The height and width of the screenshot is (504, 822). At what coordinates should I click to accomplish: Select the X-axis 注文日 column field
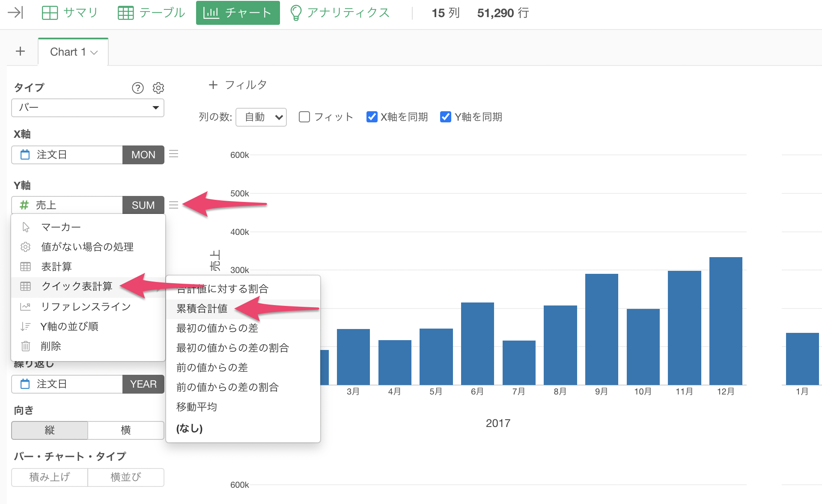coord(67,154)
